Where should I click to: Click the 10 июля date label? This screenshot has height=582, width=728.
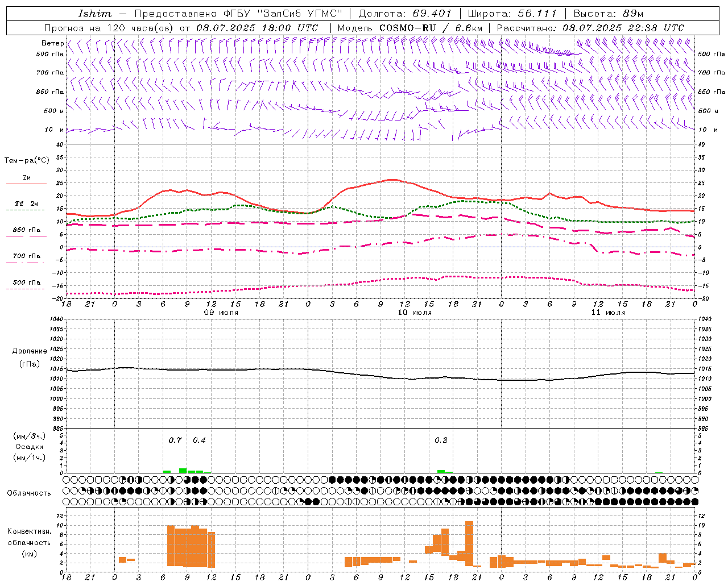(x=414, y=313)
